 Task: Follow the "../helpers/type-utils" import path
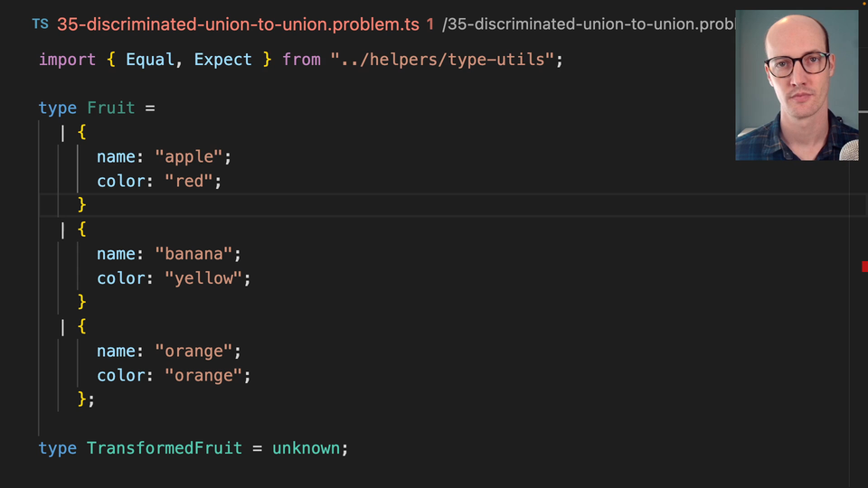tap(441, 60)
